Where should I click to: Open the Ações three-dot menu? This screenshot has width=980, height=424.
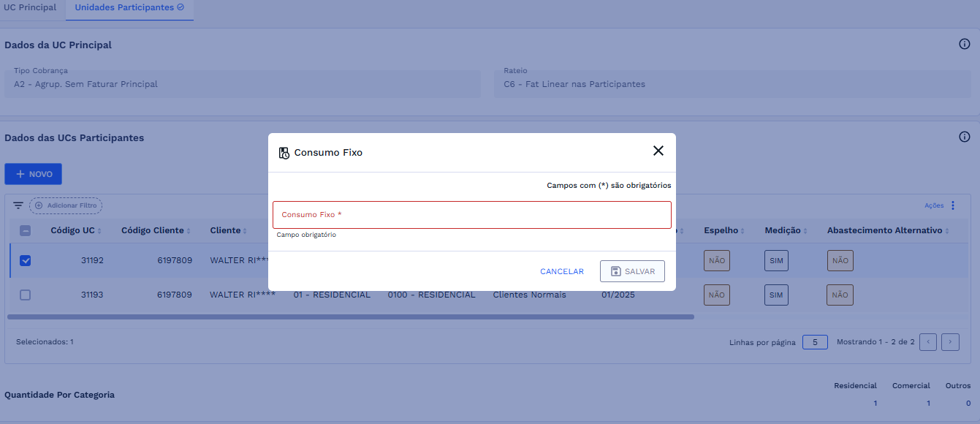(952, 205)
